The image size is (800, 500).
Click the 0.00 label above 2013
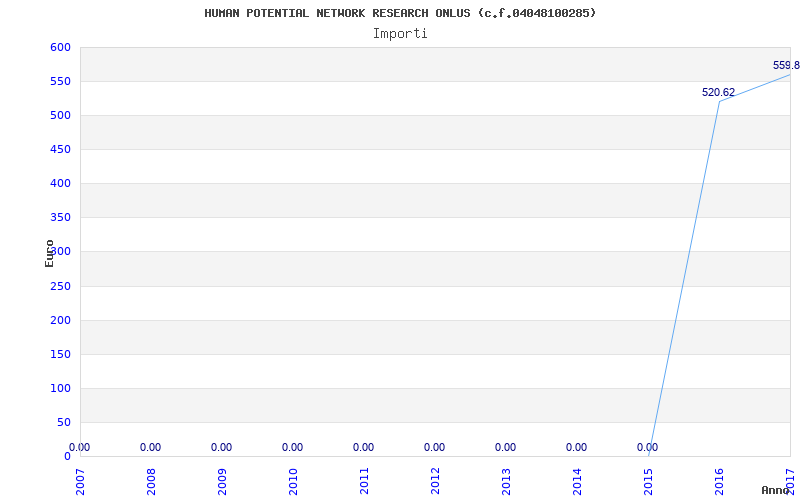(506, 447)
